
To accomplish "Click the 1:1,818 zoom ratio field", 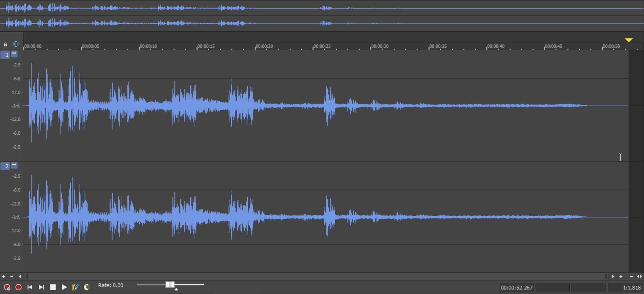I will [x=625, y=288].
